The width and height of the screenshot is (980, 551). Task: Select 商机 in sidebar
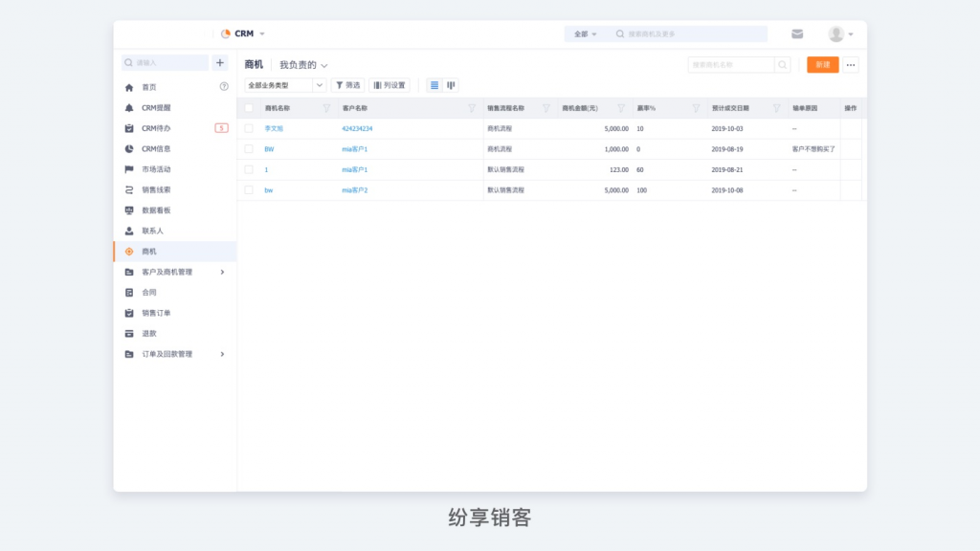(x=175, y=252)
